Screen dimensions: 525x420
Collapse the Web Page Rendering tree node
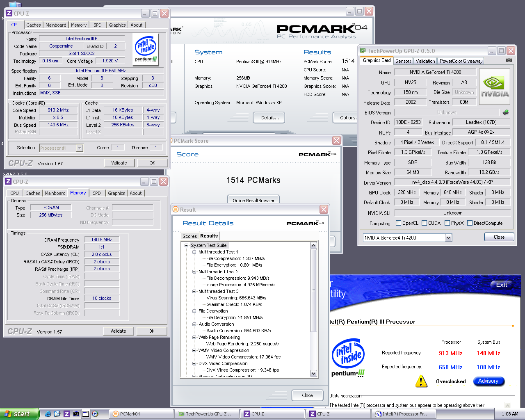point(194,337)
